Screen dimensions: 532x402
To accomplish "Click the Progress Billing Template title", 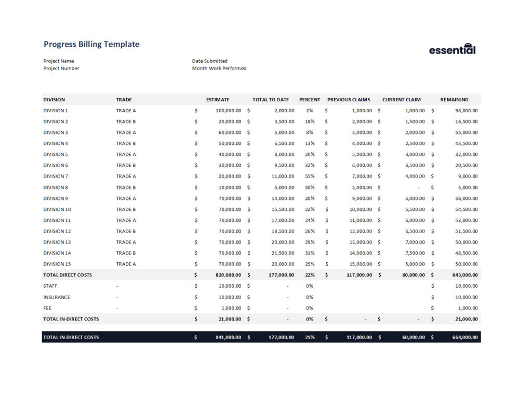I will (91, 44).
